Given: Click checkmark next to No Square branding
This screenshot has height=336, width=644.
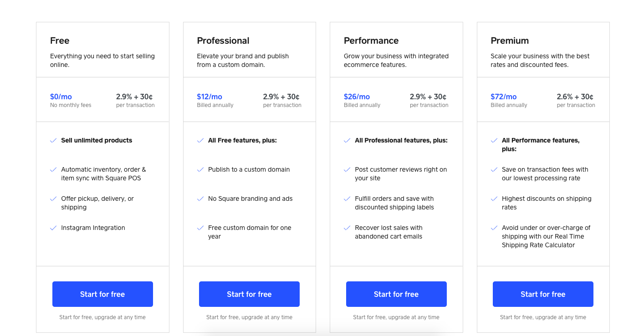Looking at the screenshot, I should 200,199.
